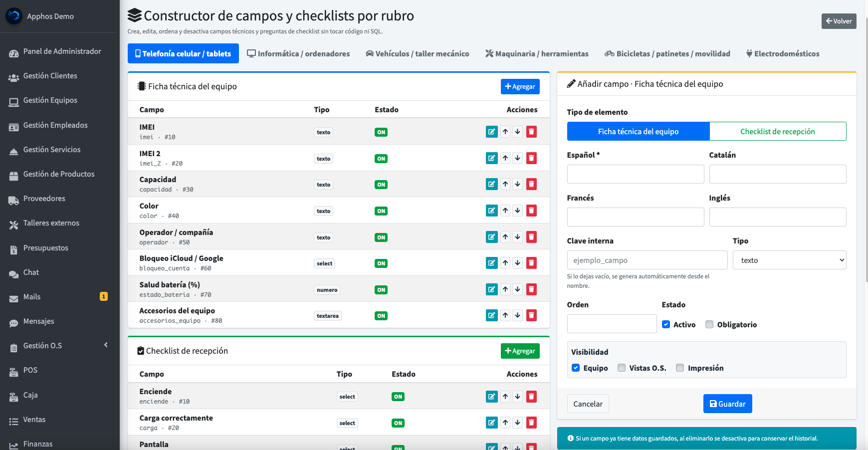Edit the Enciende checklist item
The height and width of the screenshot is (450, 868).
pyautogui.click(x=491, y=397)
